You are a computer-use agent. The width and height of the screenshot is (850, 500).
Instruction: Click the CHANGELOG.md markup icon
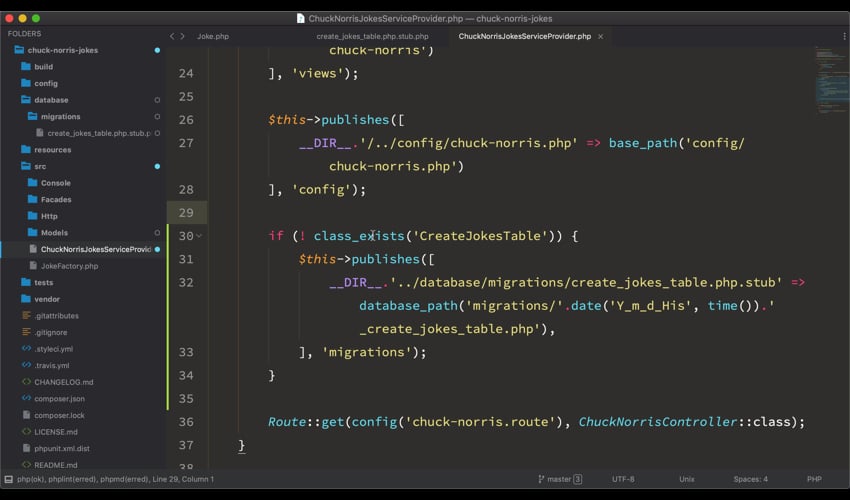tap(26, 382)
